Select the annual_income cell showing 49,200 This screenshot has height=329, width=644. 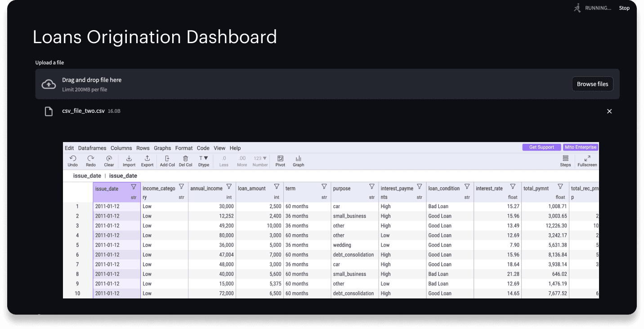(212, 226)
